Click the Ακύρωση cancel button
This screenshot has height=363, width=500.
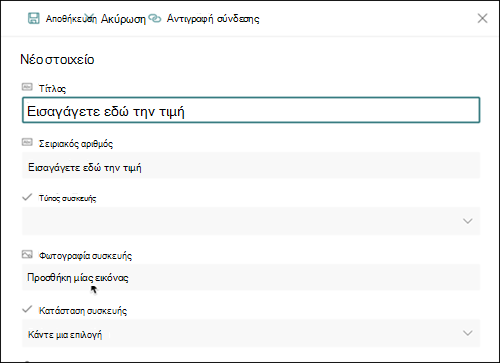click(123, 19)
